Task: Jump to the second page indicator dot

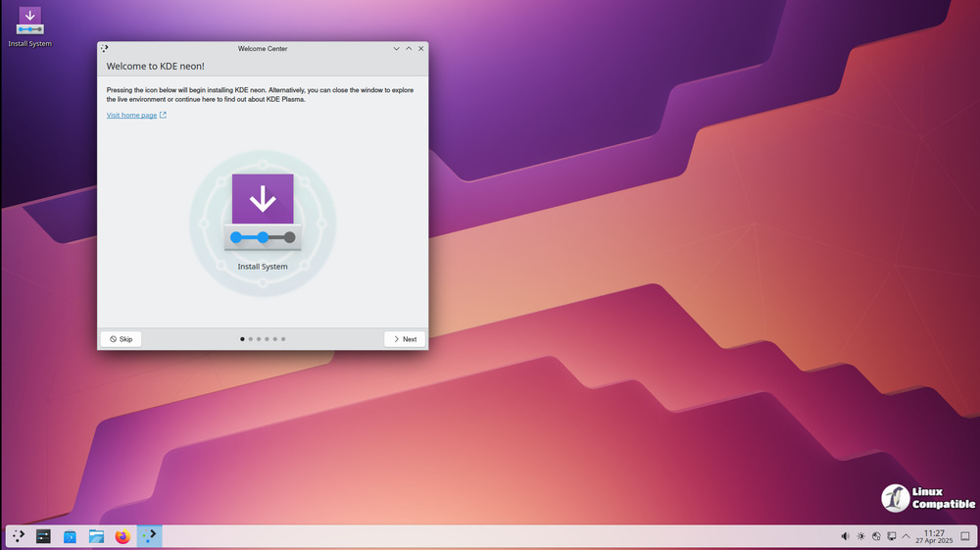Action: pos(251,339)
